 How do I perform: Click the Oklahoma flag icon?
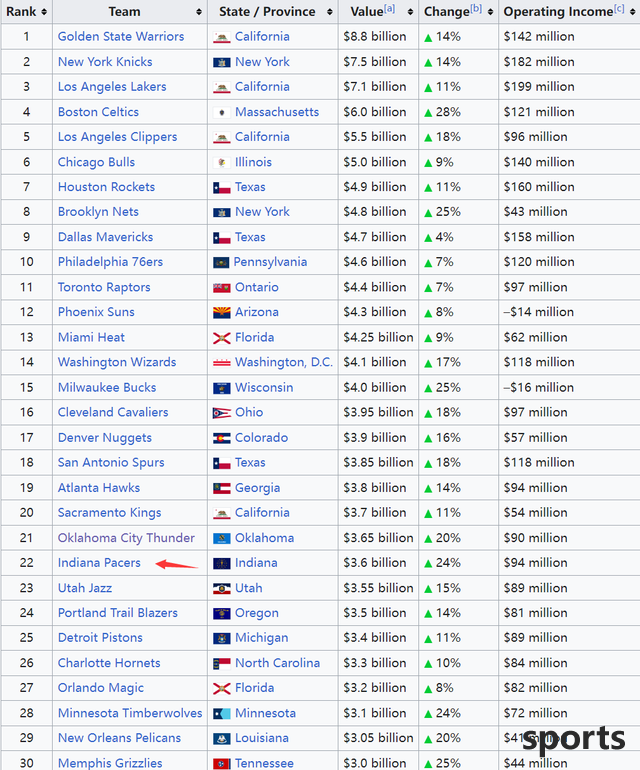[x=222, y=538]
